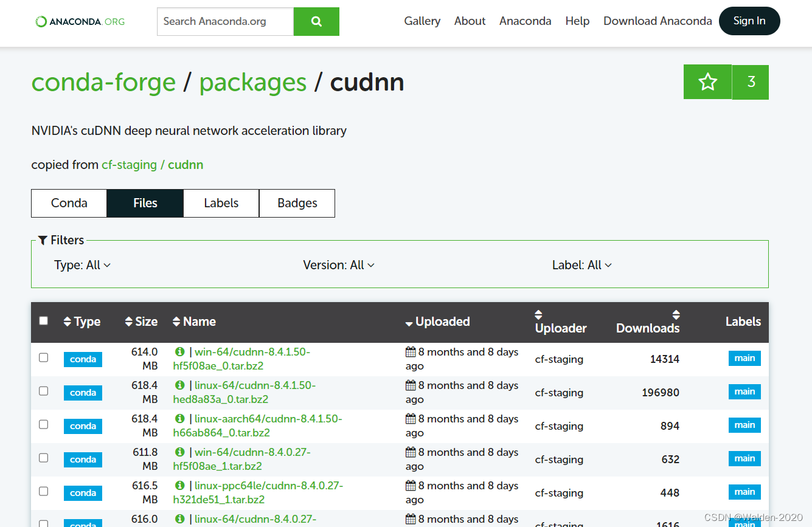Click calendar icon in win-64/cudnn-8.4.0.27 row
This screenshot has width=812, height=527.
(x=411, y=452)
